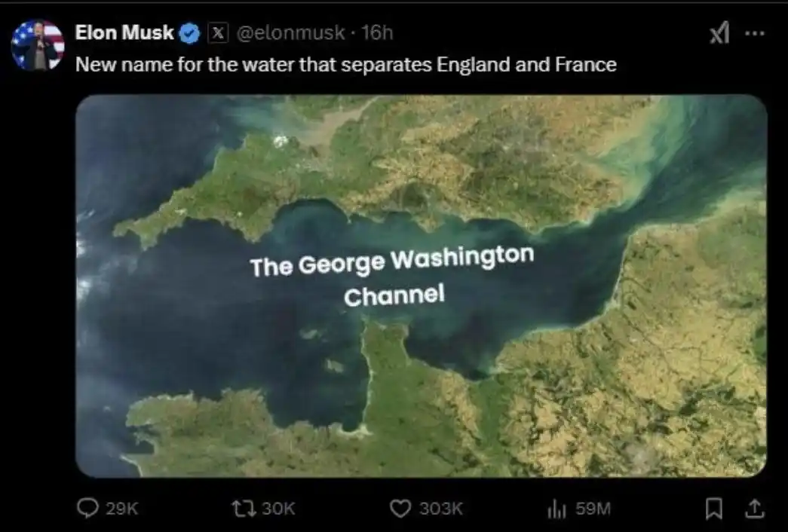Image resolution: width=788 pixels, height=532 pixels.
Task: Open the satellite map image
Action: [x=421, y=286]
